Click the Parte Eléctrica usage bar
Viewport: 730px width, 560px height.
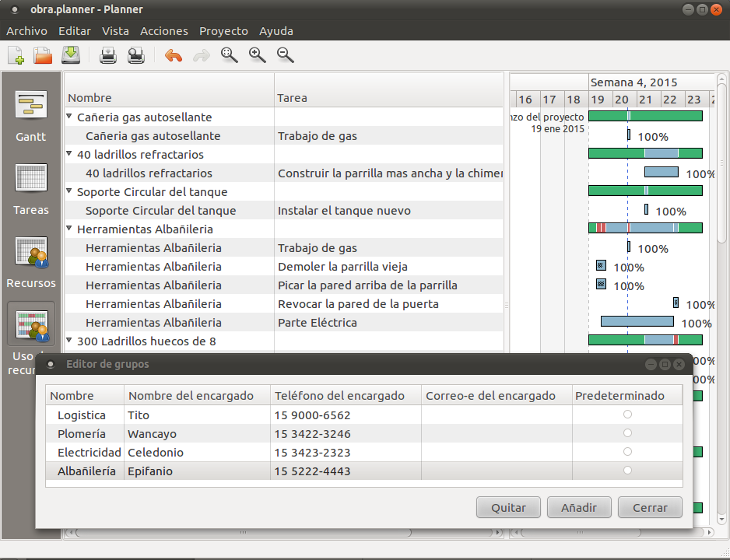coord(637,321)
